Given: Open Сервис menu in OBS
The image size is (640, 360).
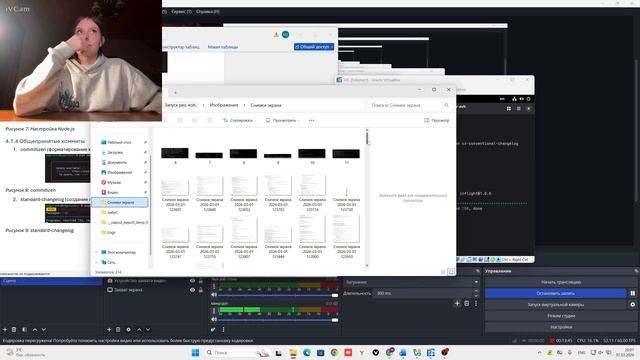Looking at the screenshot, I should pos(181,11).
